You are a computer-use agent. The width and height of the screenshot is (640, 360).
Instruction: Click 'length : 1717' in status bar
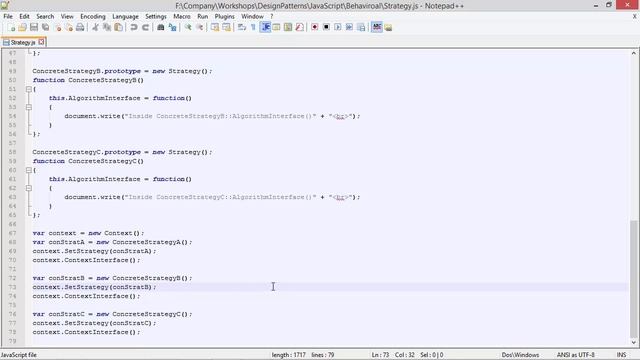[288, 355]
